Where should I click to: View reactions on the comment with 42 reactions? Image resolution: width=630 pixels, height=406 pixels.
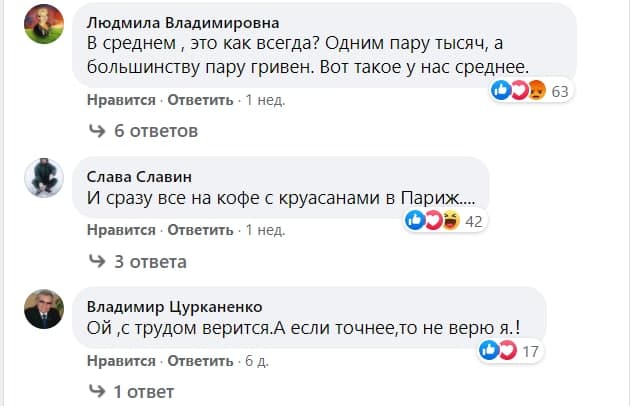[445, 221]
